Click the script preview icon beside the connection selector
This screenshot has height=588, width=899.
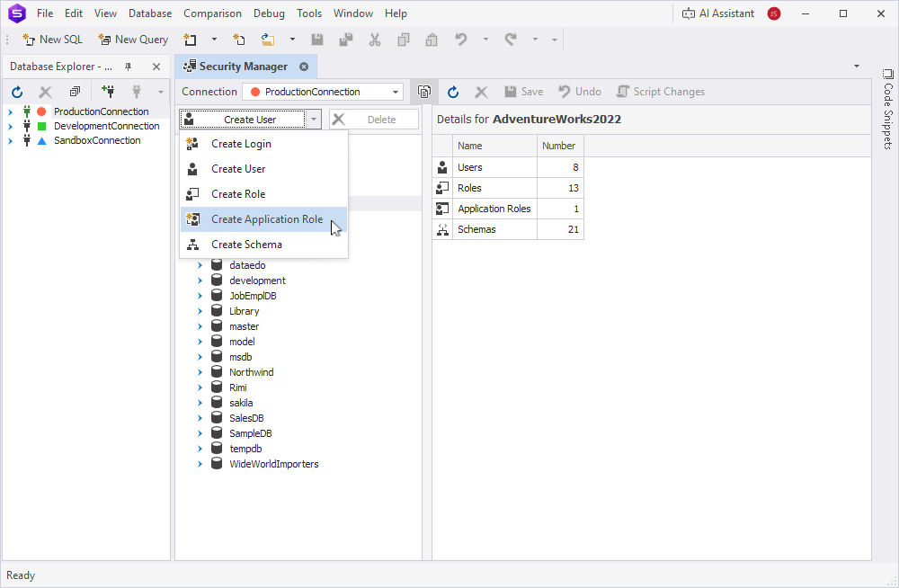(423, 91)
